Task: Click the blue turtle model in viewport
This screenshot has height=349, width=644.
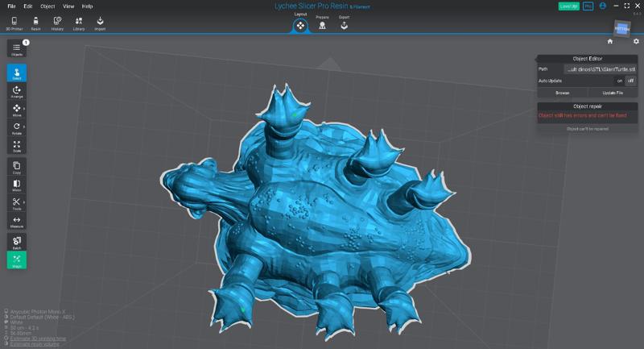Action: pos(316,214)
